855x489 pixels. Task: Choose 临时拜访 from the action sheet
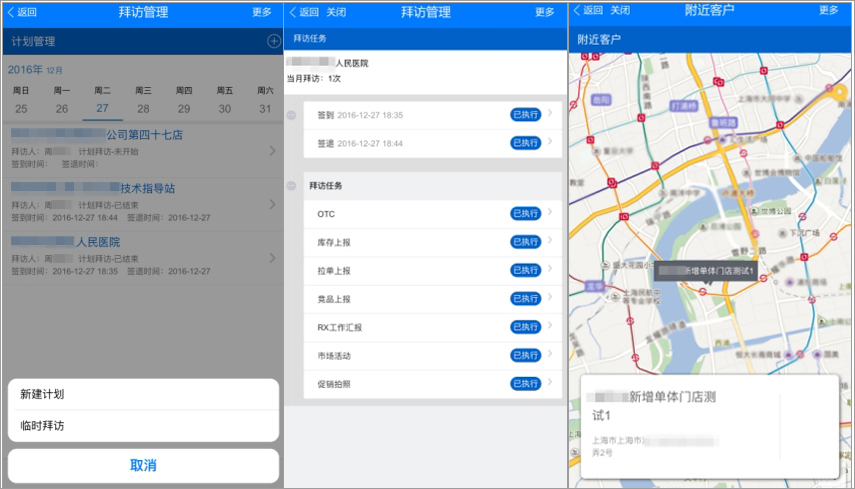point(143,426)
